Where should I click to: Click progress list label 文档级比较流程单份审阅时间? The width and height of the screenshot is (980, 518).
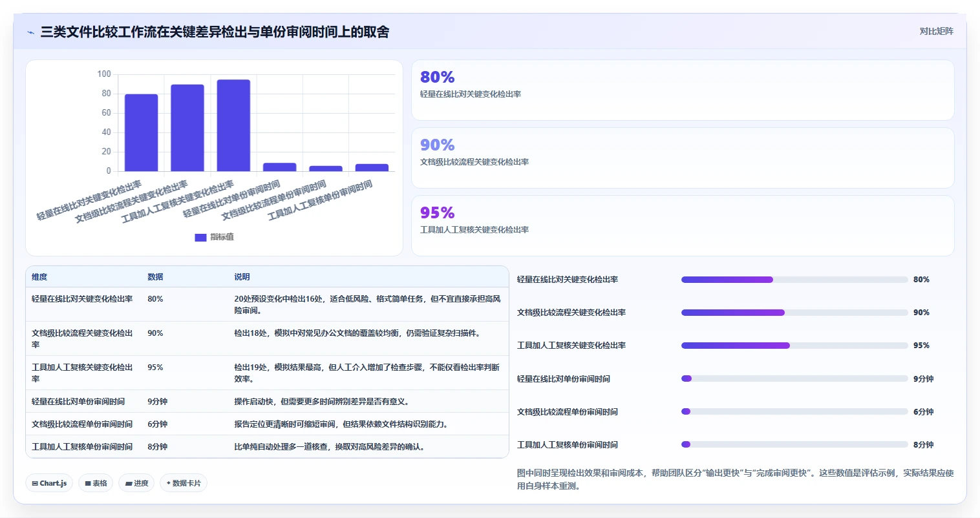coord(568,411)
